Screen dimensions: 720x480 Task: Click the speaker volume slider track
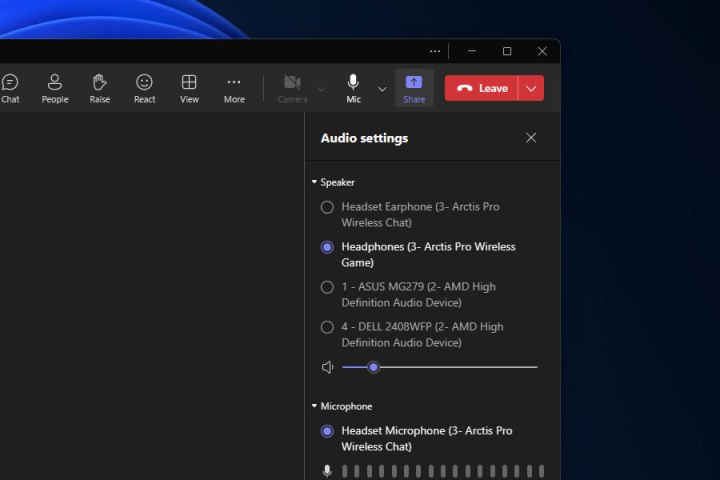click(460, 367)
